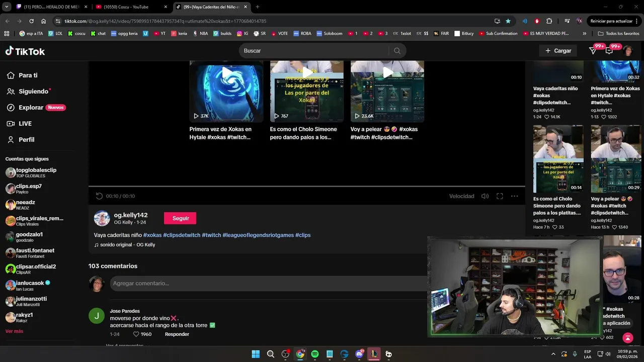Click the Agregar comentario field
Image resolution: width=644 pixels, height=362 pixels.
[268, 284]
